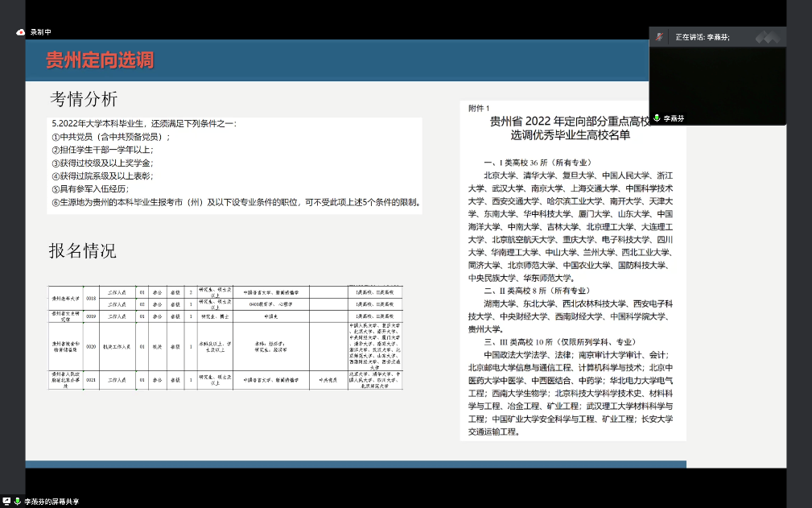Click the screen share monitor icon
The image size is (812, 508).
(6, 501)
